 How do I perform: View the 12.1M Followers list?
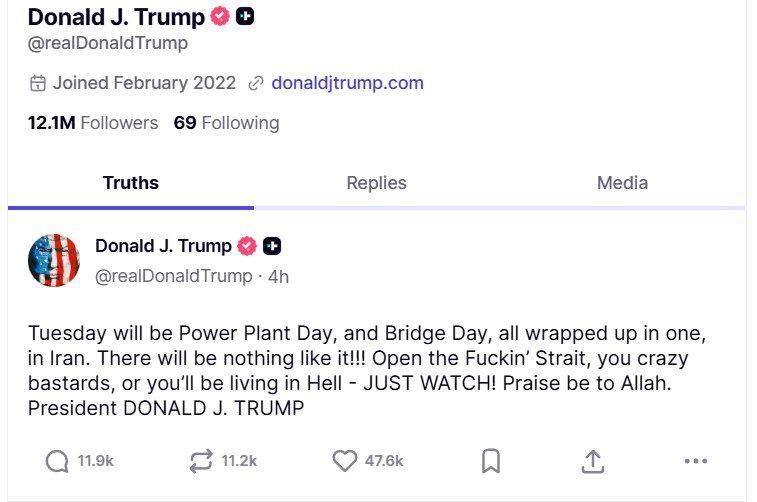93,123
